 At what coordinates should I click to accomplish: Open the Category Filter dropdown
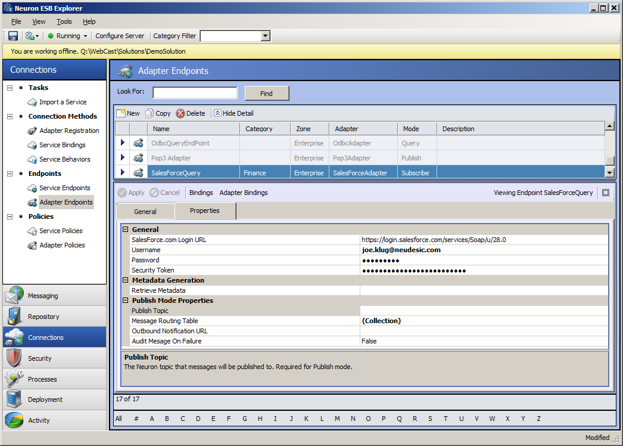pyautogui.click(x=265, y=36)
